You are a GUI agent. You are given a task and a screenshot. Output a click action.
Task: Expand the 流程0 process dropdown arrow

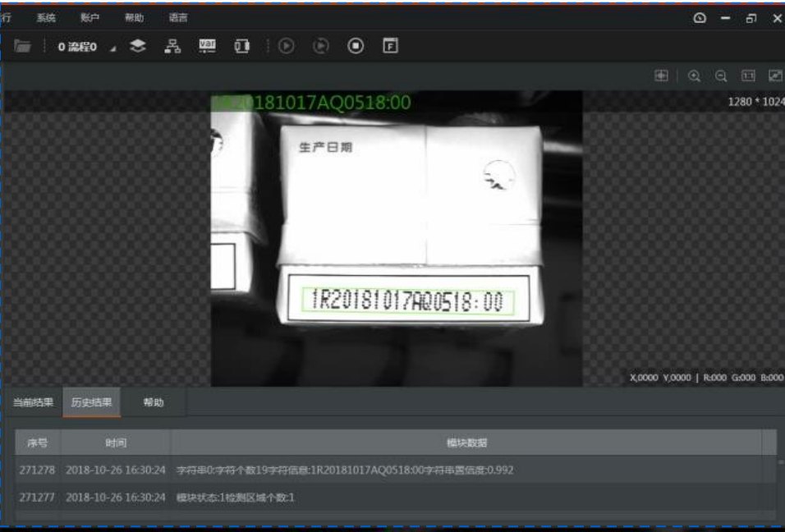(113, 48)
